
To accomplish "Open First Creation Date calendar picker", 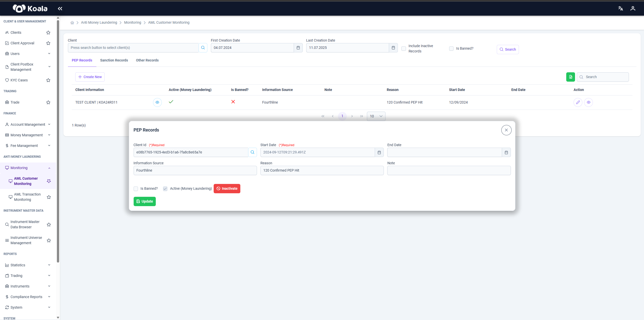I will pos(298,48).
